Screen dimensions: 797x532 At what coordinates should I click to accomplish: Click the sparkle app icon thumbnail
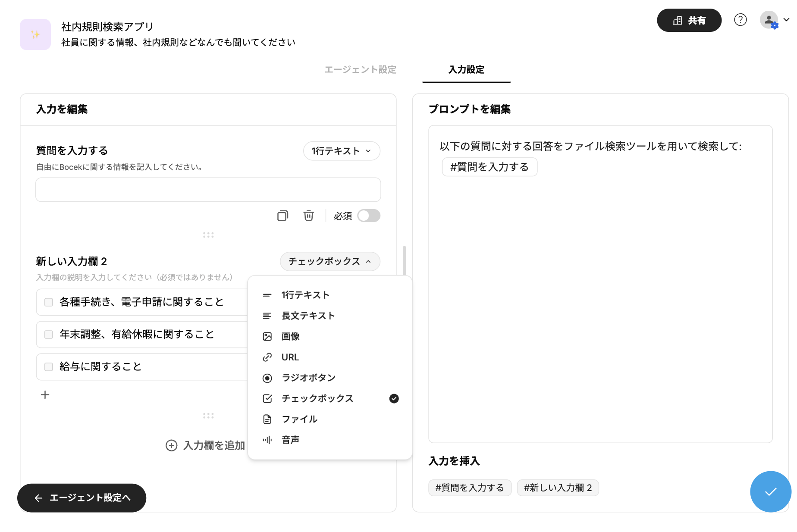pos(35,34)
